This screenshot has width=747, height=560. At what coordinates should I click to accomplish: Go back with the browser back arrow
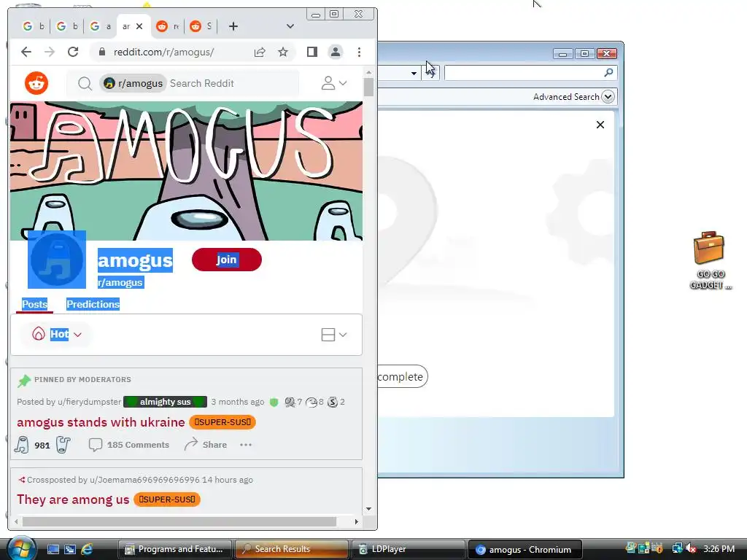pos(26,52)
